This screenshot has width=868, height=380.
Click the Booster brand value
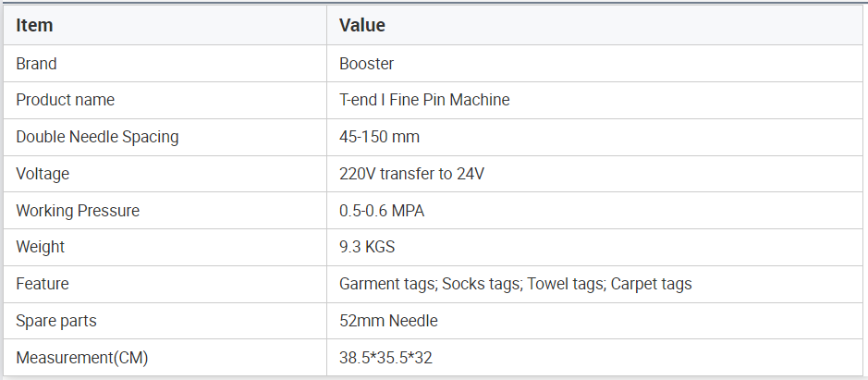(366, 64)
